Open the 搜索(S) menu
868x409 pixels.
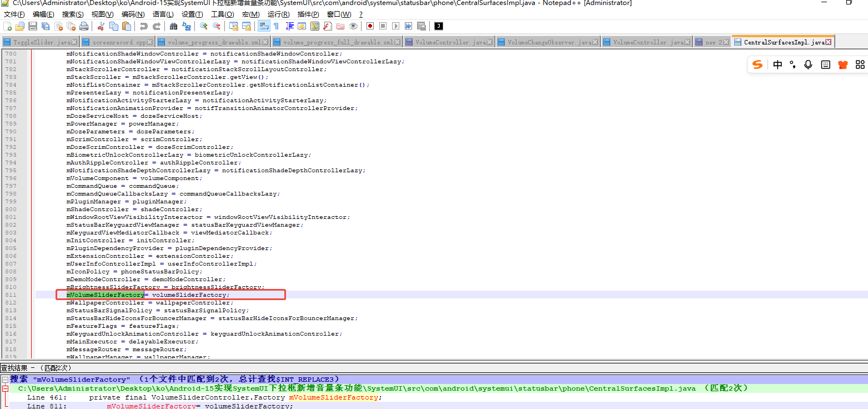click(x=73, y=14)
